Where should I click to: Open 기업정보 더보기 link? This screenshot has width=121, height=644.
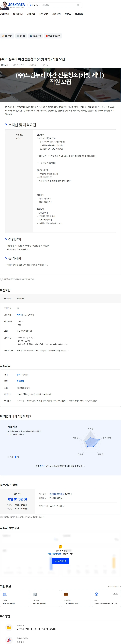tap(114, 586)
